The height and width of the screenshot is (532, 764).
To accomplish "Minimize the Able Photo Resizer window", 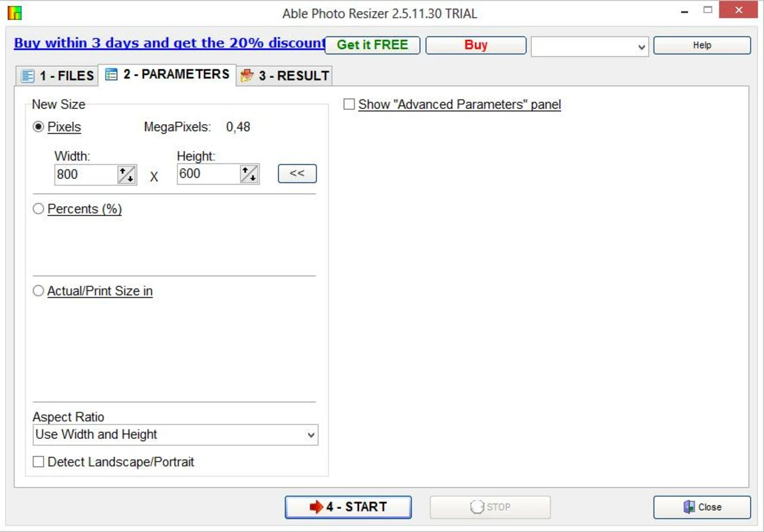I will click(685, 11).
